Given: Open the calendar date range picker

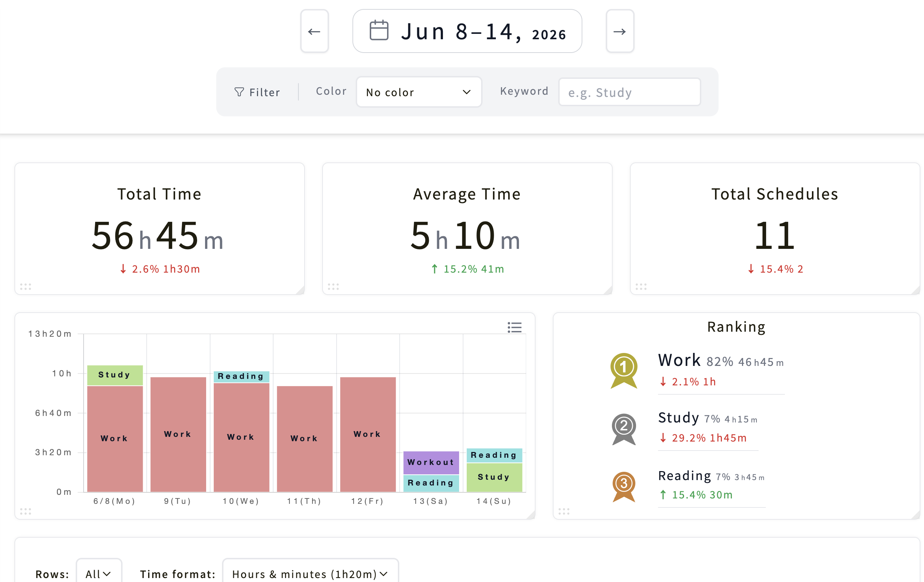Looking at the screenshot, I should click(467, 31).
